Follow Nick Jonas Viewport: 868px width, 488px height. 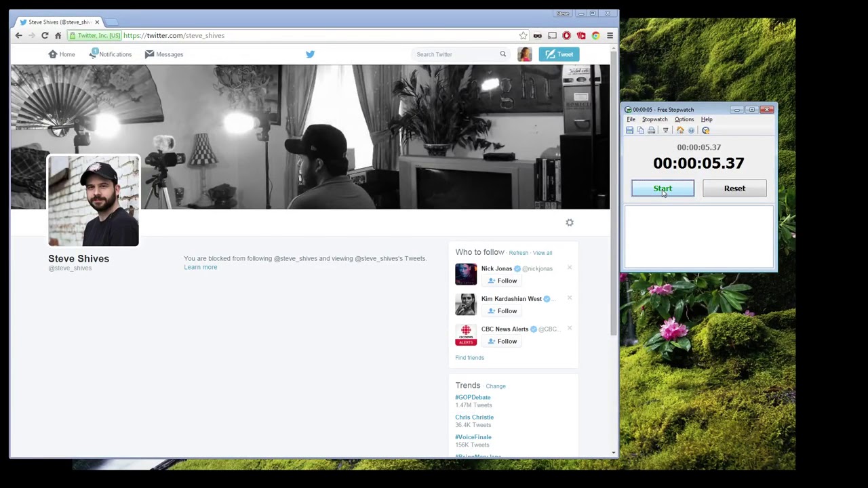[x=502, y=281]
